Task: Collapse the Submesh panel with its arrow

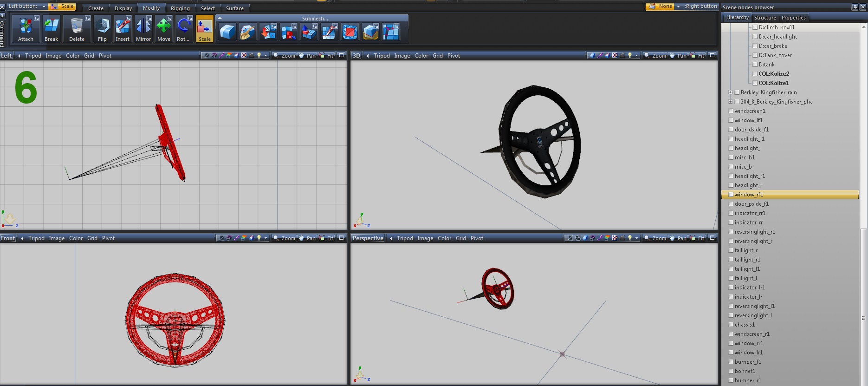Action: pyautogui.click(x=220, y=18)
